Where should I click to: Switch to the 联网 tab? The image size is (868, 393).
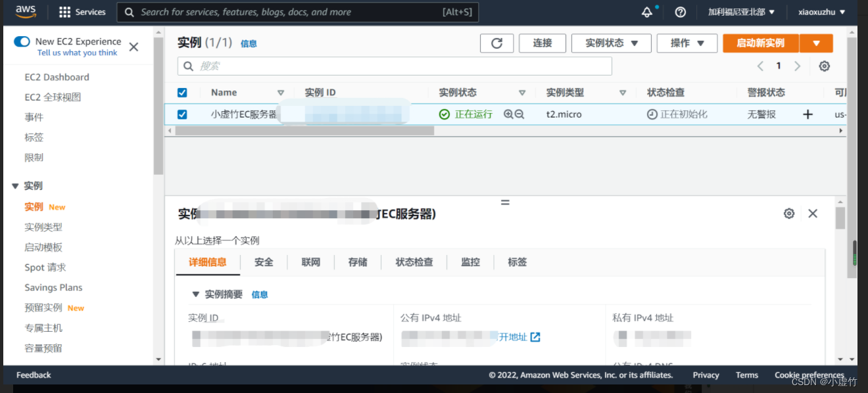pyautogui.click(x=311, y=262)
